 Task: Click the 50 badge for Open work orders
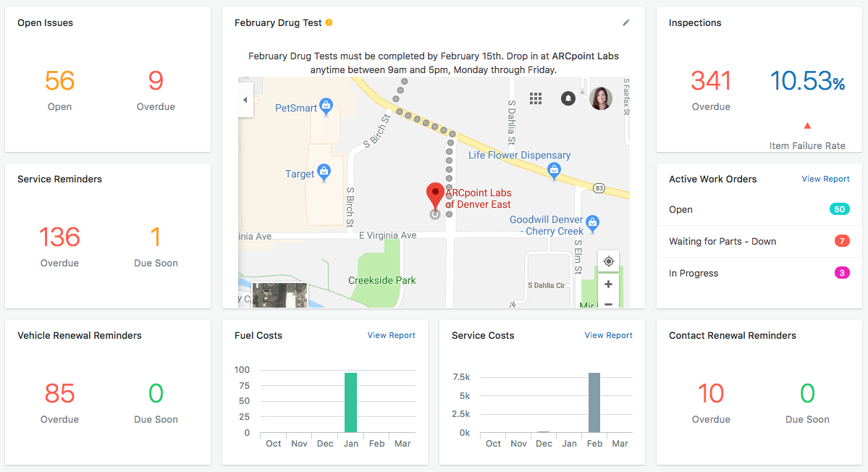click(839, 209)
